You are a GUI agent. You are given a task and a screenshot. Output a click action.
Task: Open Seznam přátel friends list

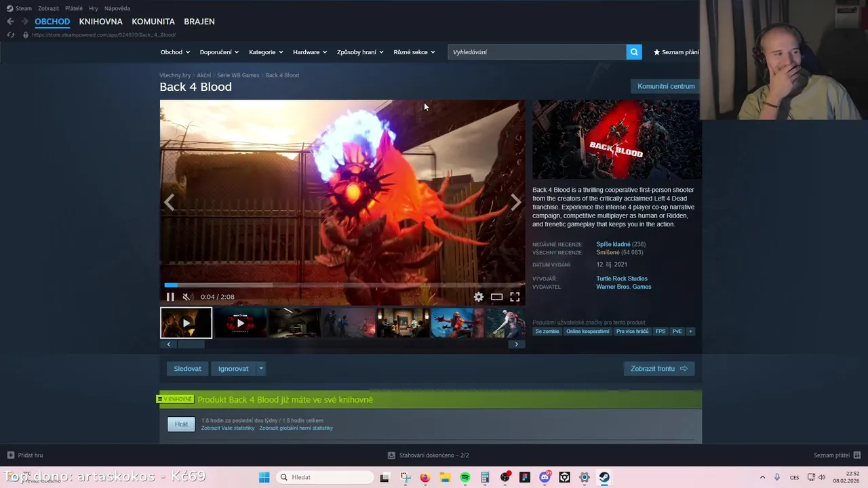coord(837,455)
